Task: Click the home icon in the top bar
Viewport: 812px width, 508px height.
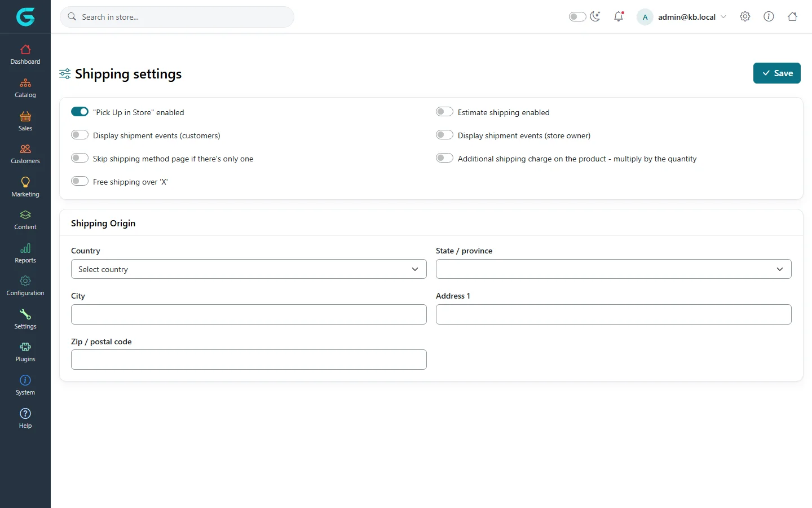Action: point(792,16)
